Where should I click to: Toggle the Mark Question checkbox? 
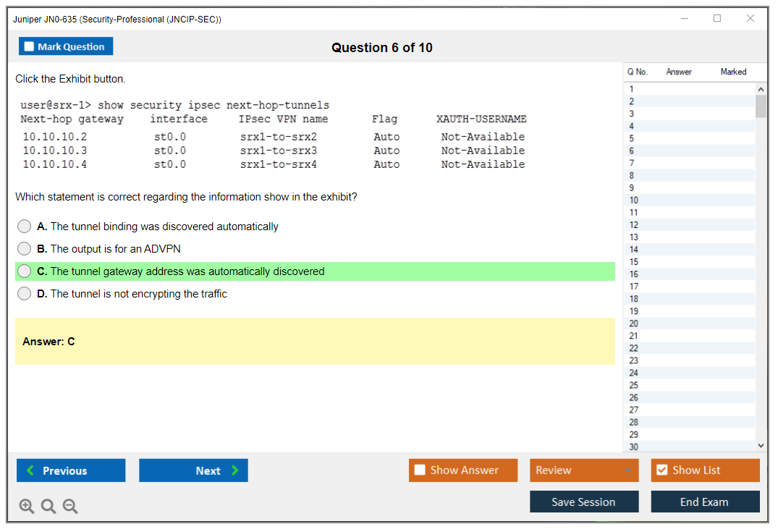(30, 47)
